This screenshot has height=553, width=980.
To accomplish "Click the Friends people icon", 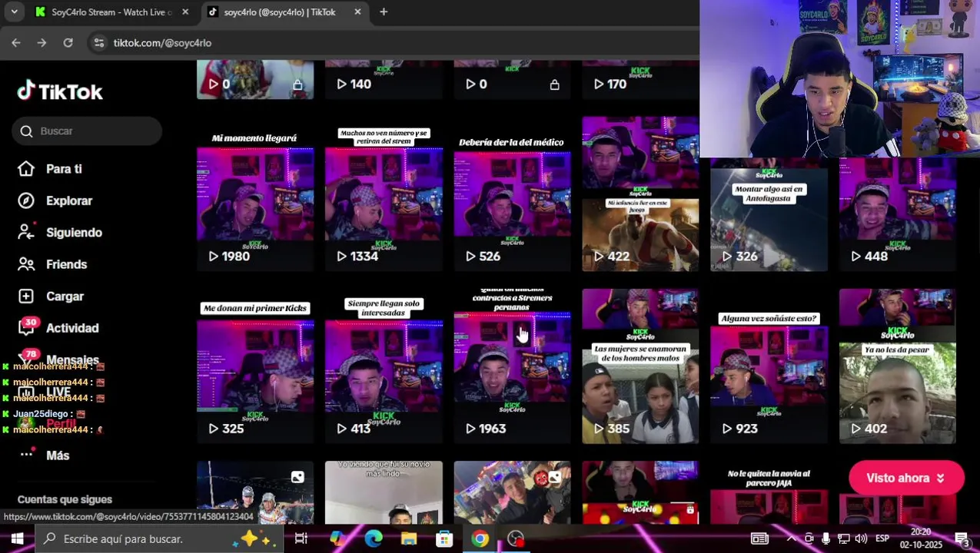I will point(26,264).
